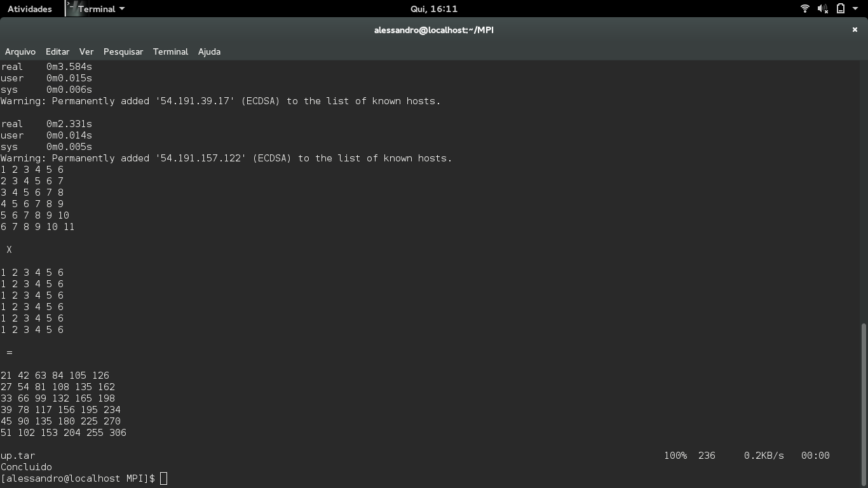
Task: Close the terminal window
Action: (855, 29)
